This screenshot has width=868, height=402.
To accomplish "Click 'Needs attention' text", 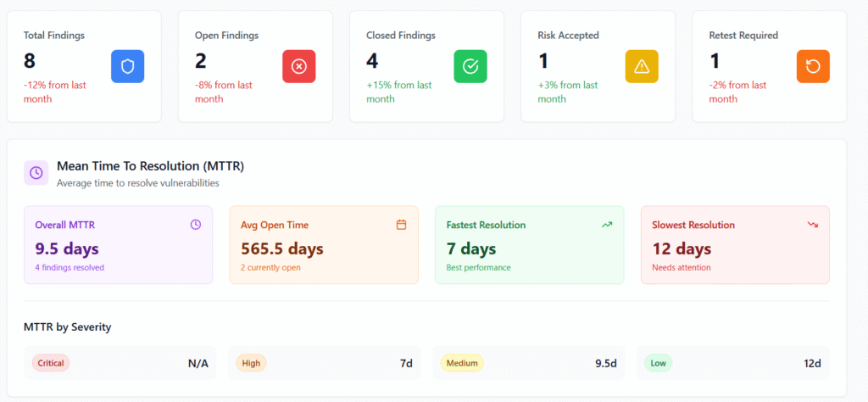I will [x=682, y=267].
